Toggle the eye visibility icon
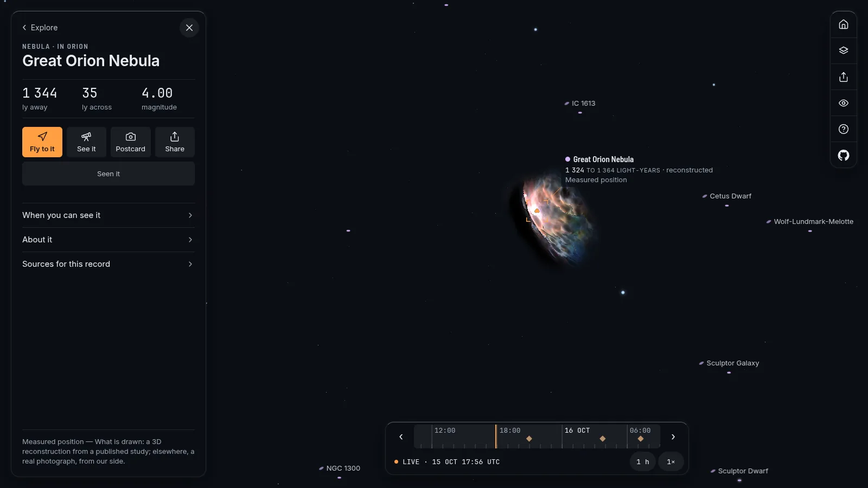Viewport: 868px width, 488px height. tap(844, 103)
